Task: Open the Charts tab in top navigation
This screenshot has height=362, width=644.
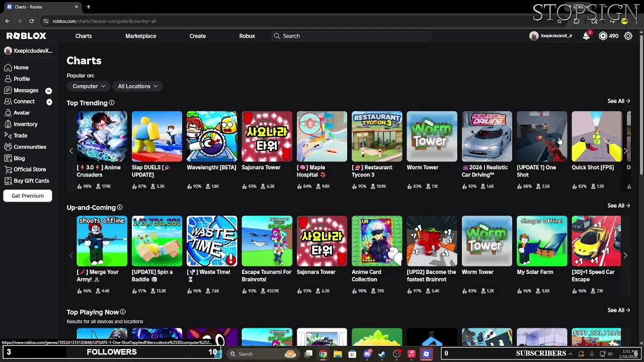Action: pos(84,36)
